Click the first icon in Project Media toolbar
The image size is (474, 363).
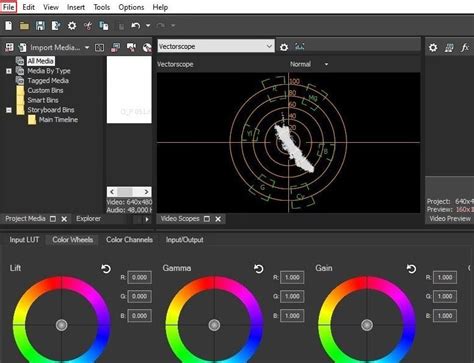pyautogui.click(x=9, y=47)
